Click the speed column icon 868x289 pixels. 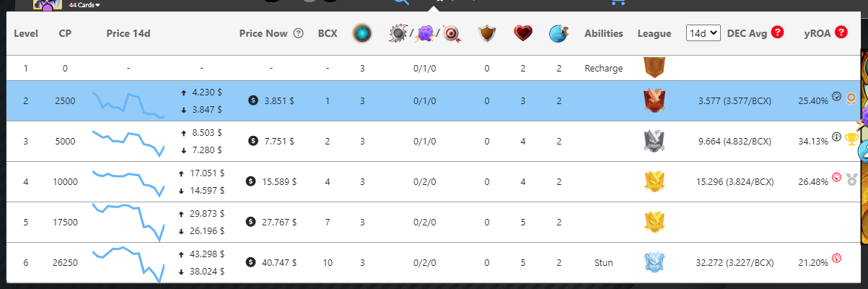[x=558, y=33]
